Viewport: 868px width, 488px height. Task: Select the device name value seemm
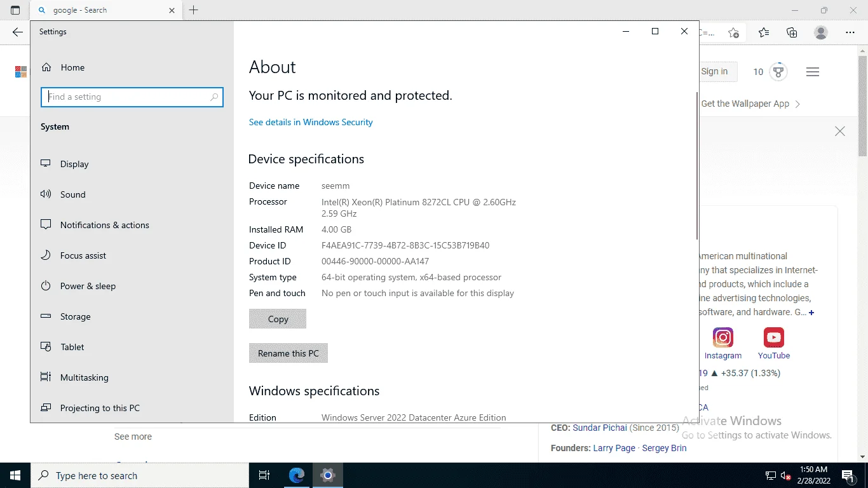[336, 186]
